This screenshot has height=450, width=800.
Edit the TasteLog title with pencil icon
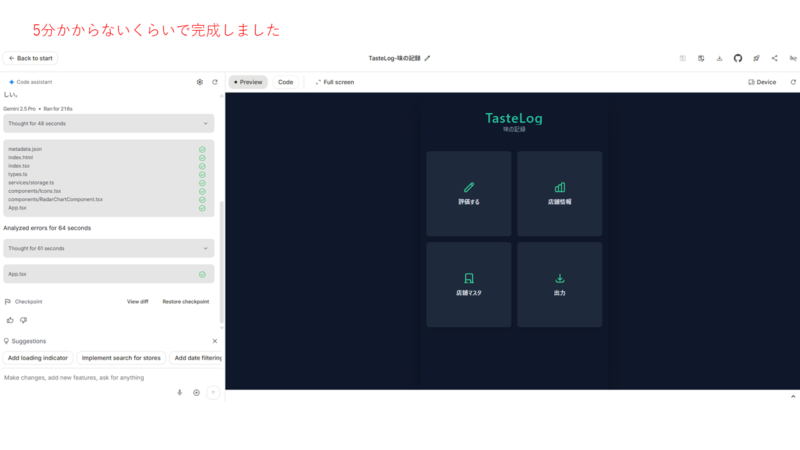428,58
